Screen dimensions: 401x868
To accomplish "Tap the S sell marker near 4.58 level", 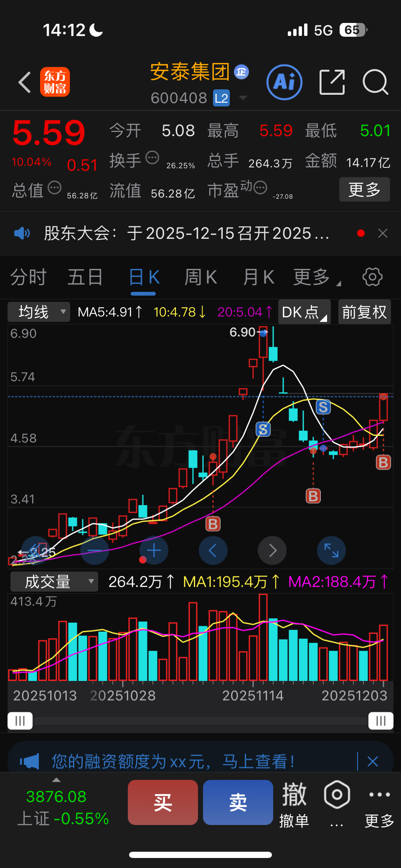I will click(263, 429).
